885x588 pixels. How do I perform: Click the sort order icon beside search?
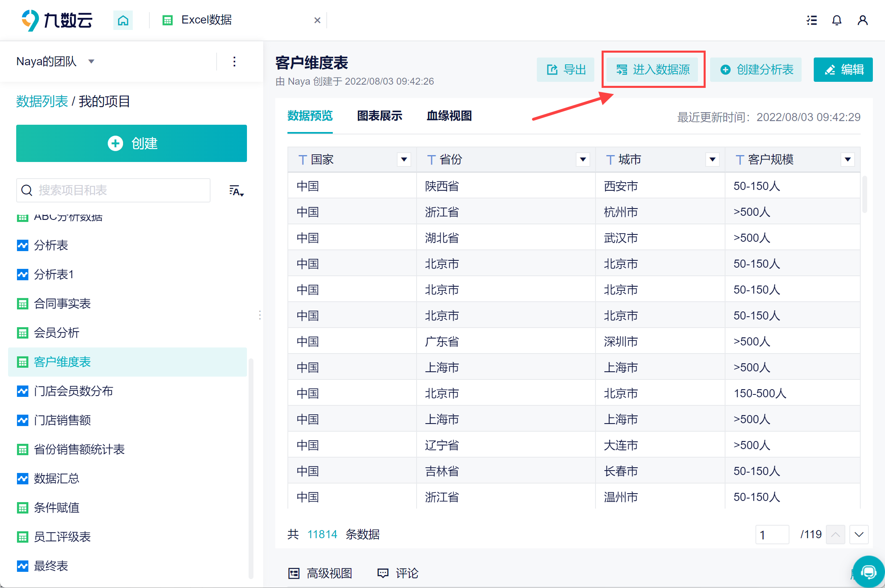point(236,190)
